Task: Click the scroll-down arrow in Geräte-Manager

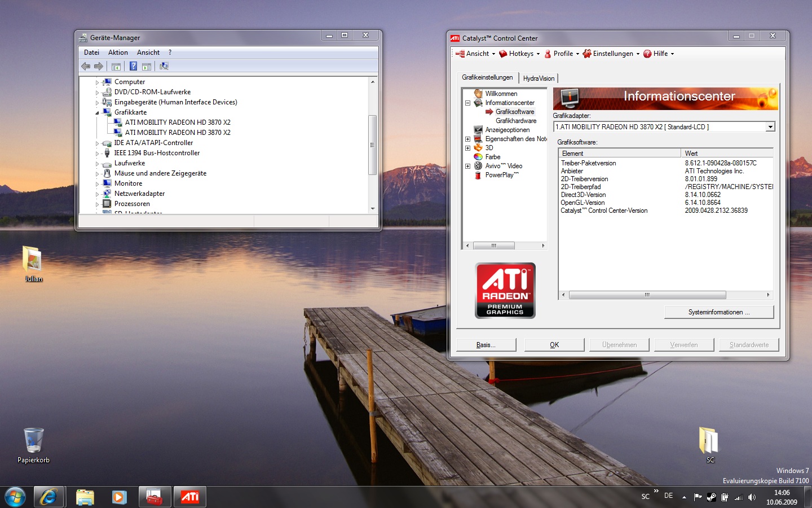Action: click(x=372, y=209)
